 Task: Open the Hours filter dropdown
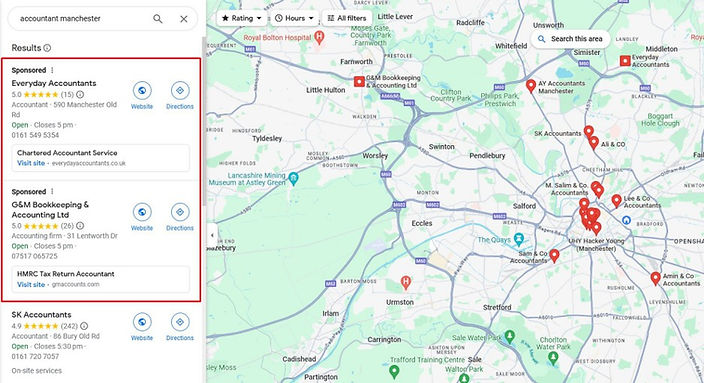[295, 18]
